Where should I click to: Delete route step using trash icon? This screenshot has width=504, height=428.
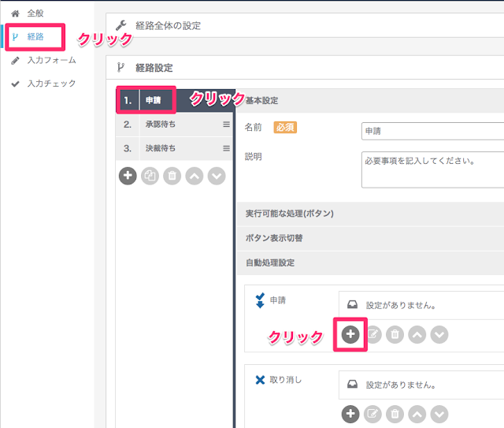pyautogui.click(x=172, y=176)
